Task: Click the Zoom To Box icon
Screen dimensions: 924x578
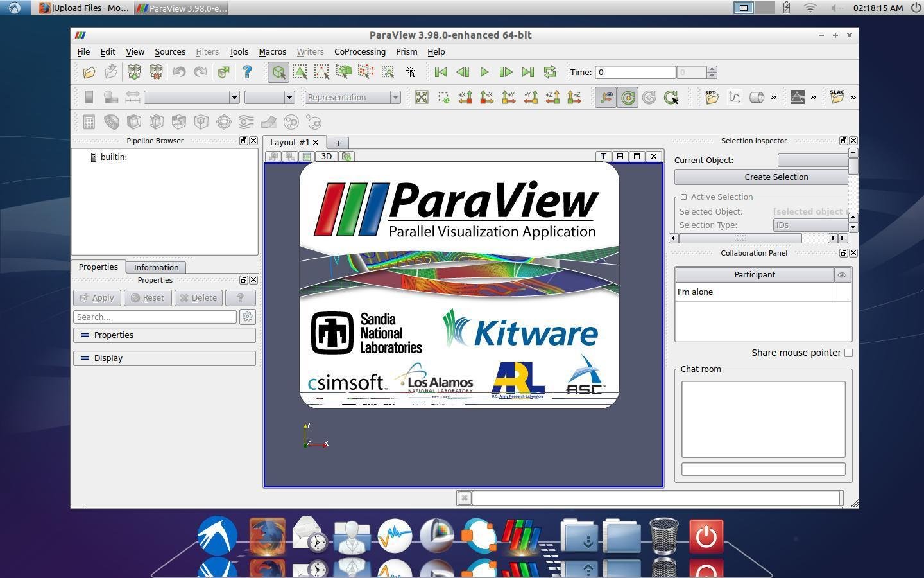Action: click(443, 97)
